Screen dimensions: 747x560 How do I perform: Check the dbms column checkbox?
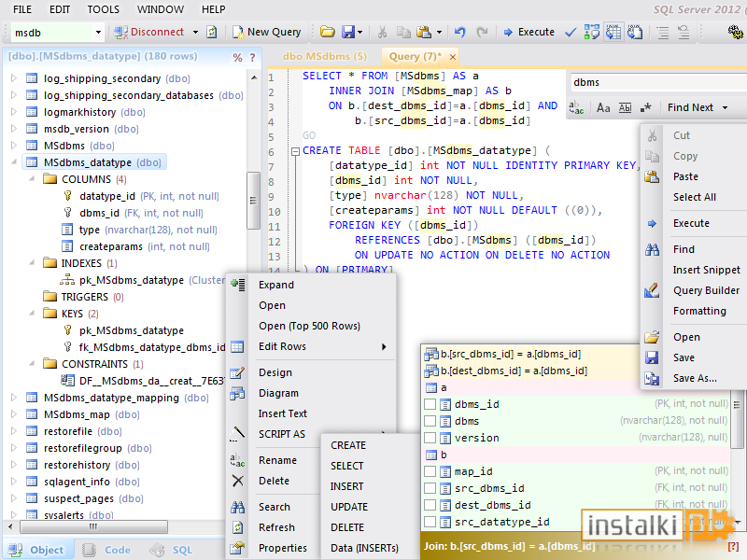pos(430,421)
